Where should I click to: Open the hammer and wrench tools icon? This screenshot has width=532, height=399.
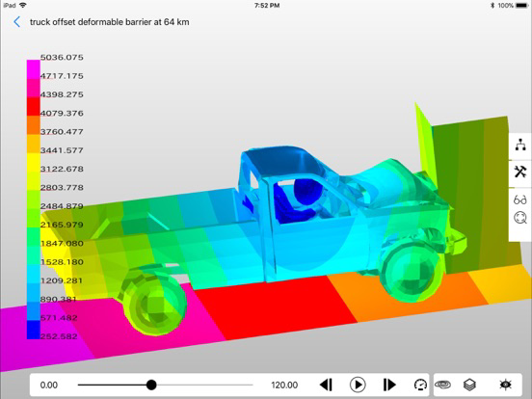click(520, 172)
